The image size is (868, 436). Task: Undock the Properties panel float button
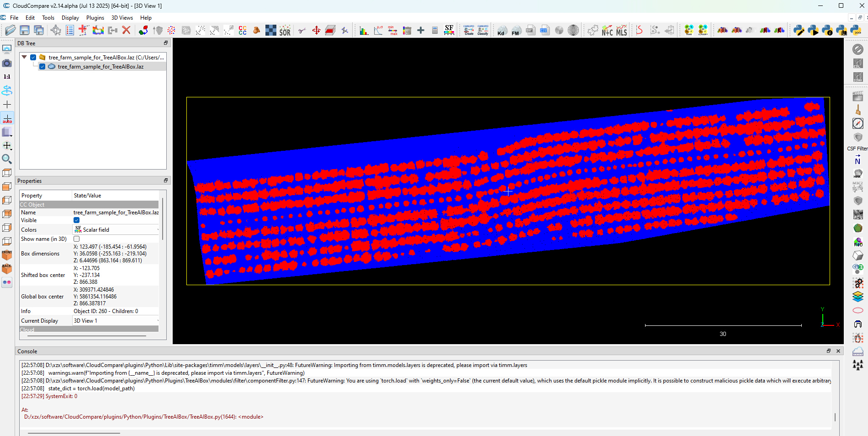tap(166, 181)
